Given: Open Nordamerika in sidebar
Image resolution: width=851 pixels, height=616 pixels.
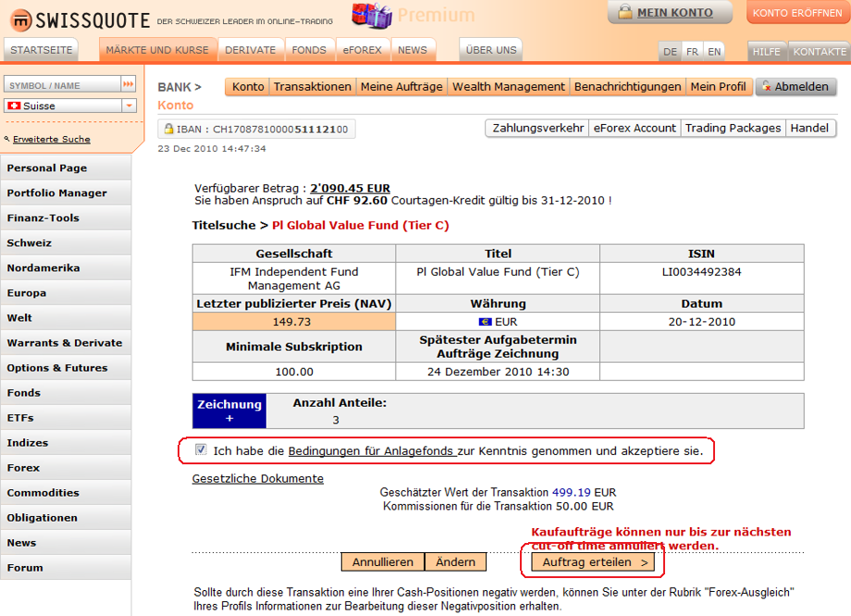Looking at the screenshot, I should click(66, 268).
